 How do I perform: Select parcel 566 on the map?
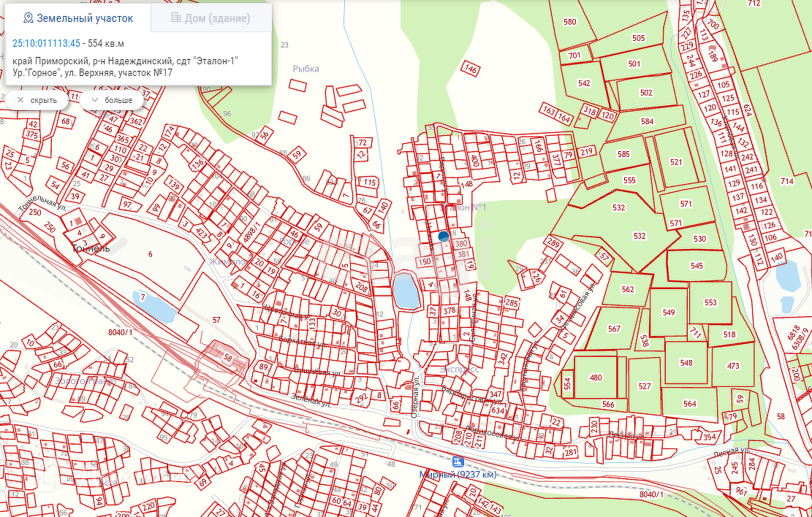pos(608,405)
